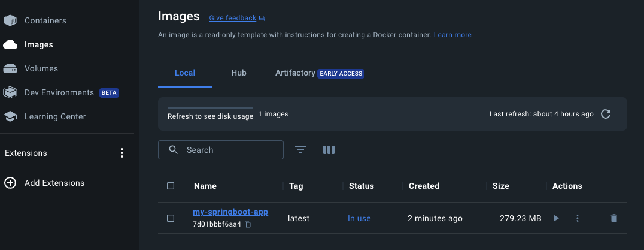Click the Volumes drive icon
The width and height of the screenshot is (644, 250).
[10, 68]
